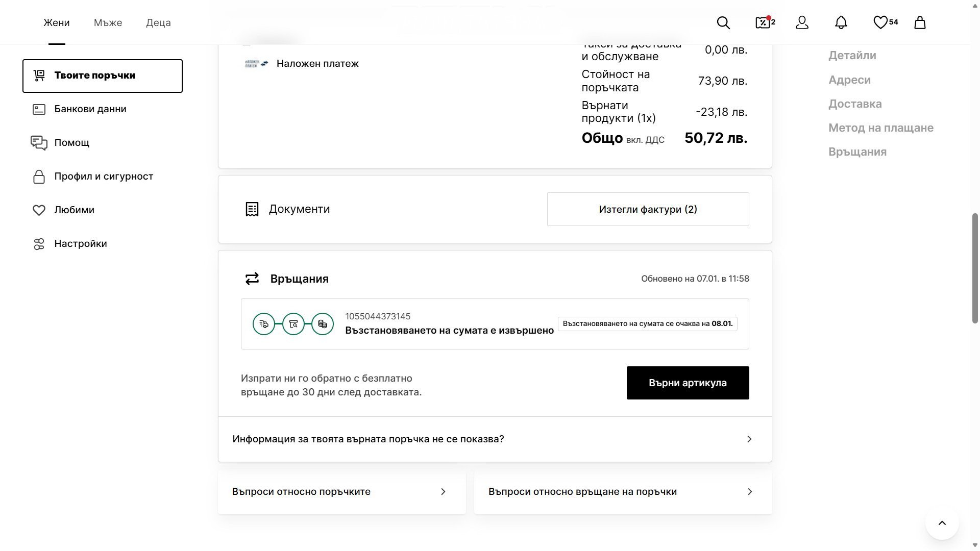Open 'Профил и сигурност' sidebar item
The image size is (980, 551).
tap(104, 177)
